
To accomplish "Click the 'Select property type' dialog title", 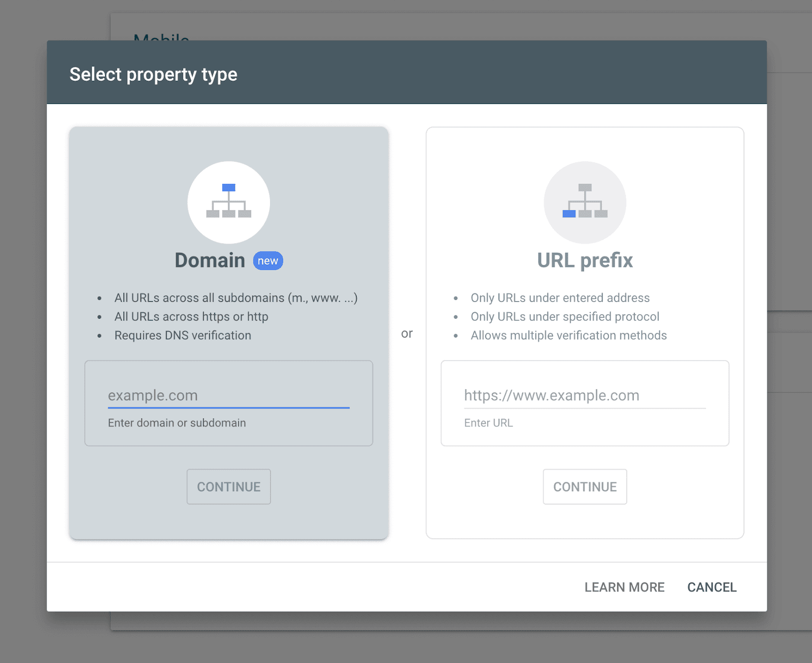I will coord(153,75).
